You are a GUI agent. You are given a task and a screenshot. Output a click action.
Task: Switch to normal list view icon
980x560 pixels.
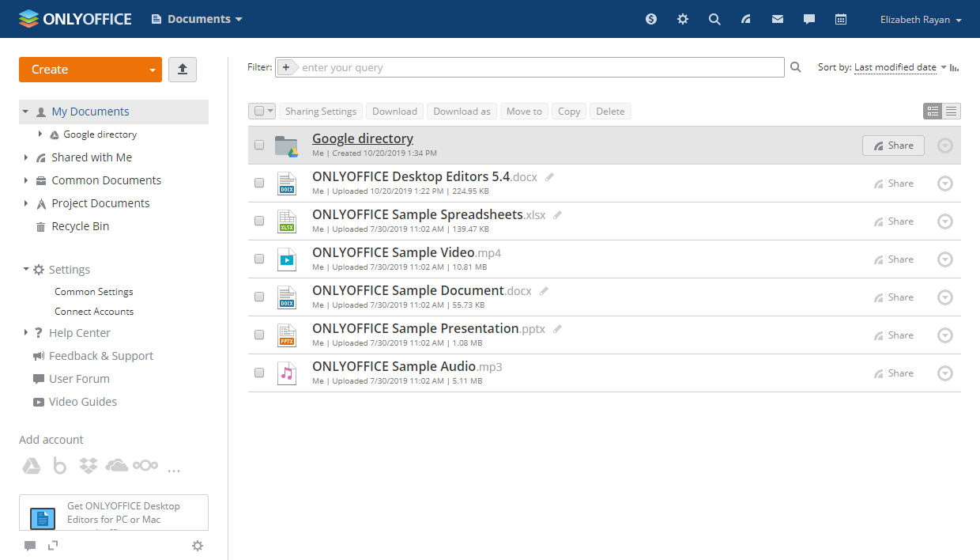click(933, 112)
